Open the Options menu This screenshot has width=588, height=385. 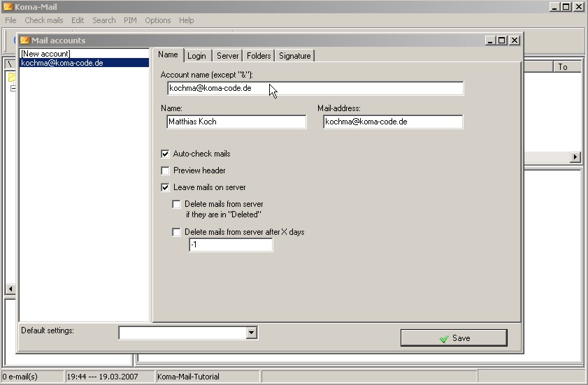coord(158,20)
